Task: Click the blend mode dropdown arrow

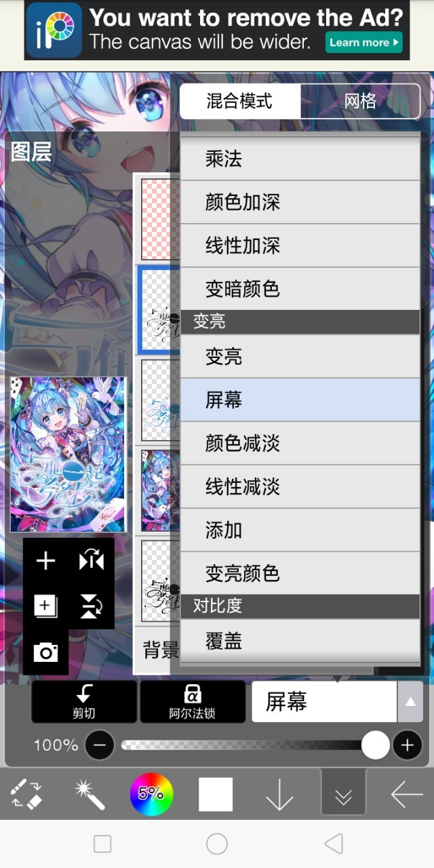Action: coord(410,702)
